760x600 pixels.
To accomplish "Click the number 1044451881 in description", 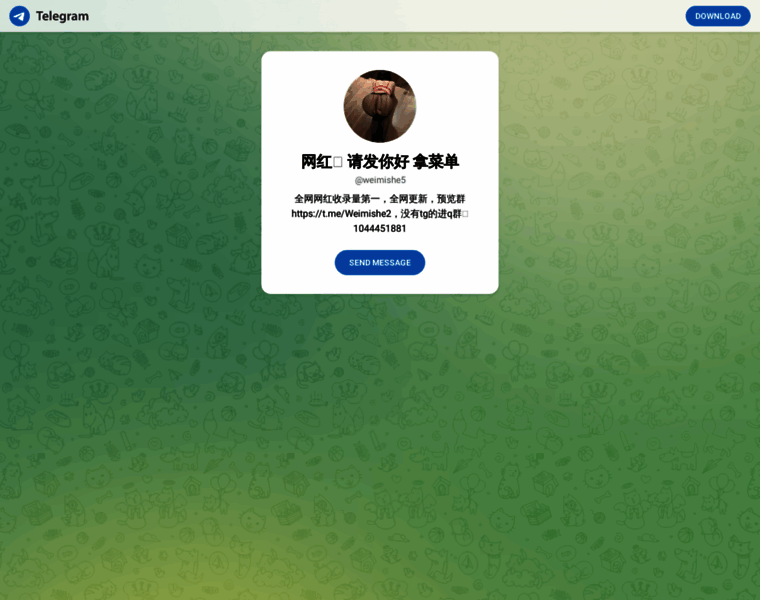I will 380,228.
